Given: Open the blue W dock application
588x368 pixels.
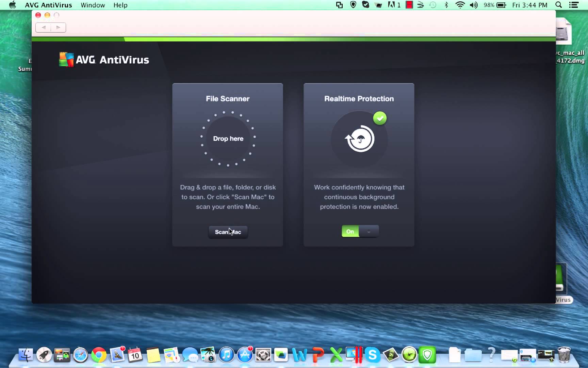Looking at the screenshot, I should (299, 355).
